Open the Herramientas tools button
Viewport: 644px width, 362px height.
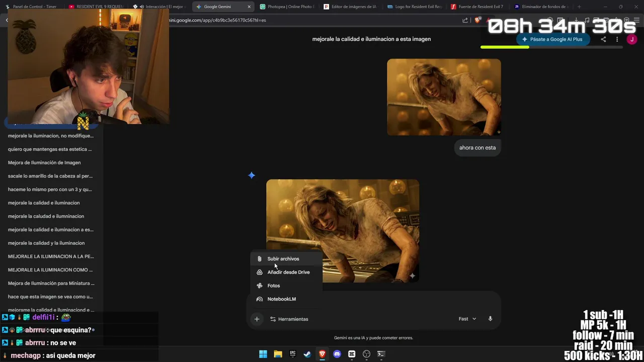(x=289, y=319)
